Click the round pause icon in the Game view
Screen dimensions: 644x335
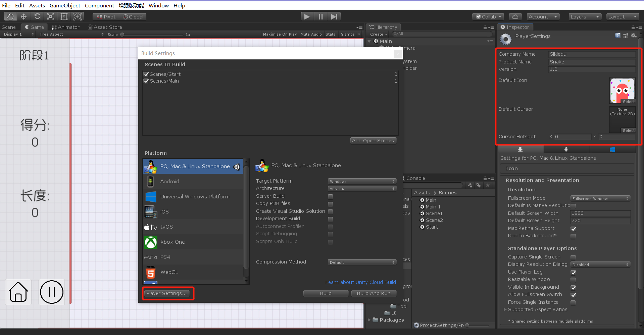(52, 292)
